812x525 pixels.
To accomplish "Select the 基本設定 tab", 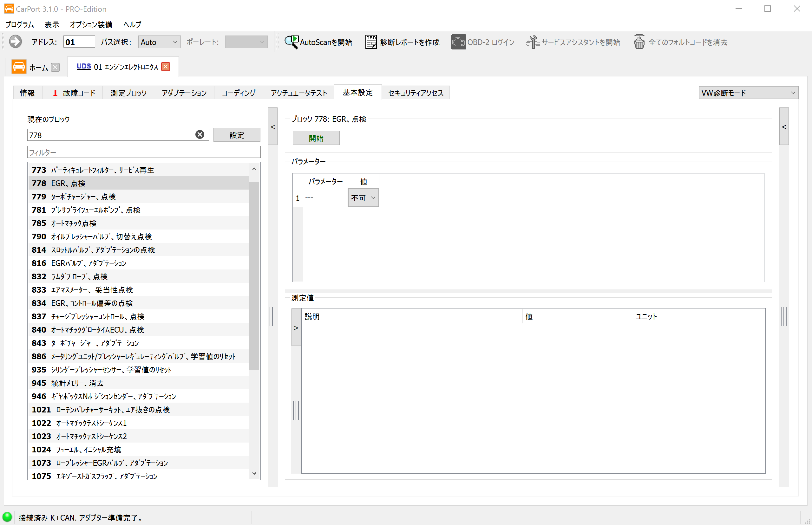I will [x=358, y=92].
